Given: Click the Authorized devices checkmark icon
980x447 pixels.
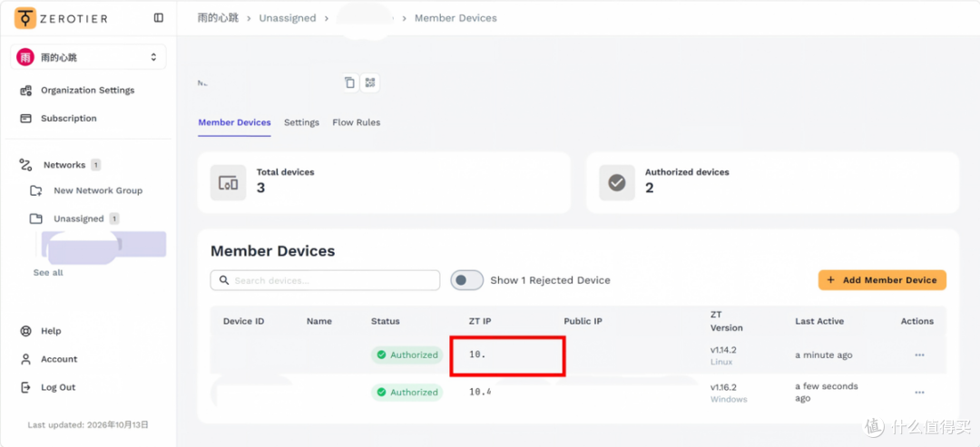Looking at the screenshot, I should [617, 182].
